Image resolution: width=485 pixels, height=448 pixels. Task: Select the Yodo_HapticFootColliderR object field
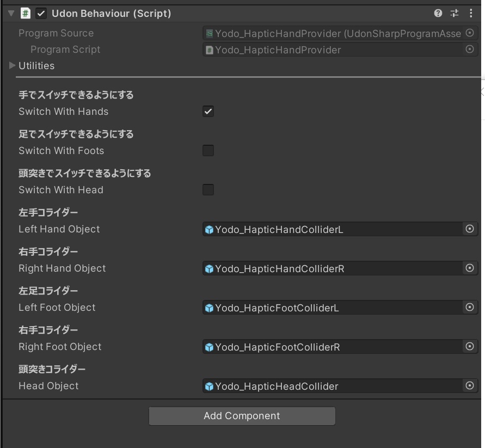pyautogui.click(x=327, y=347)
